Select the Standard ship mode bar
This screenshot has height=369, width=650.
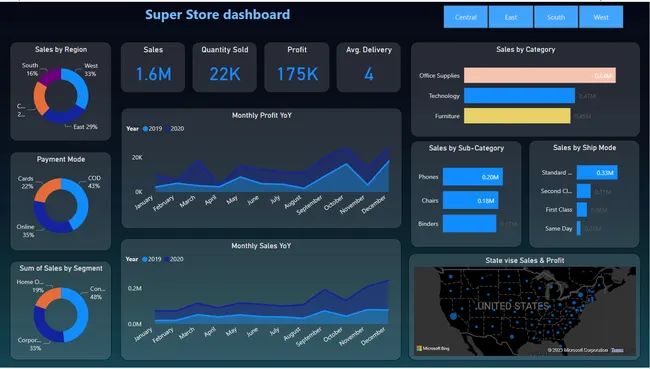[597, 172]
